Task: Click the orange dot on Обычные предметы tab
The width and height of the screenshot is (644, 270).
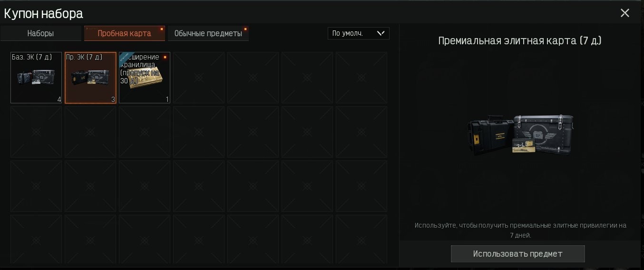Action: [x=245, y=29]
